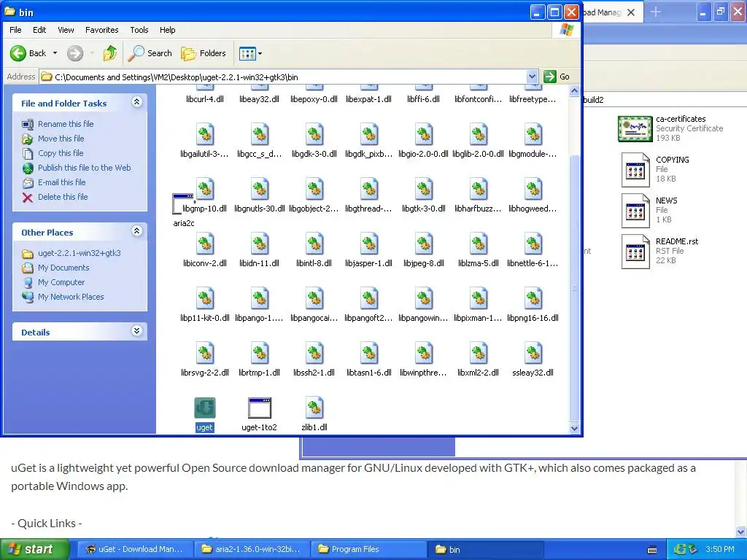
Task: Click Copy this file
Action: pos(61,153)
